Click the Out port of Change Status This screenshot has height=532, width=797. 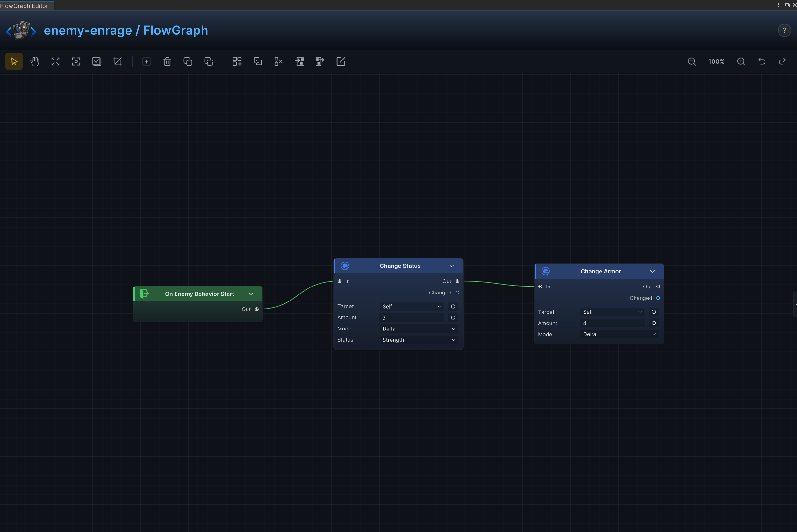[457, 281]
